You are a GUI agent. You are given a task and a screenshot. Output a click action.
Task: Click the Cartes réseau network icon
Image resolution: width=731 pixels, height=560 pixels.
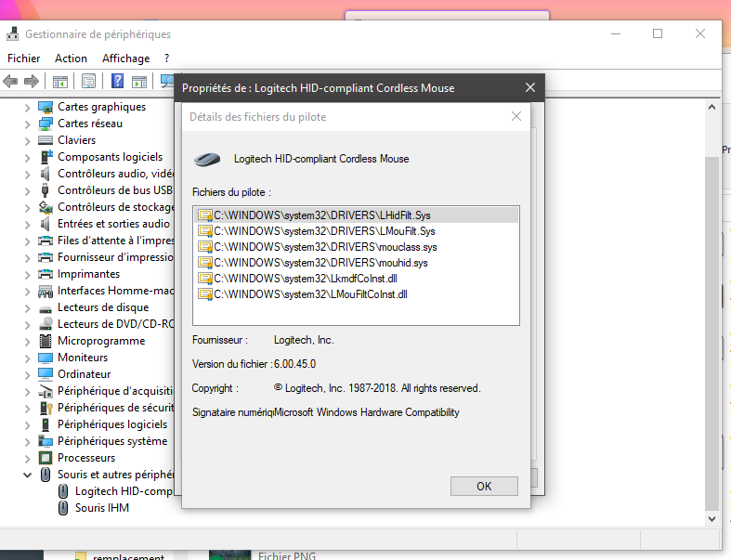click(x=46, y=124)
